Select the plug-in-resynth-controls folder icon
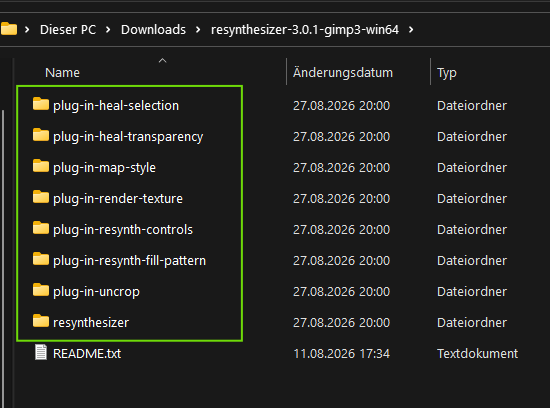Viewport: 550px width, 408px height. coord(41,228)
